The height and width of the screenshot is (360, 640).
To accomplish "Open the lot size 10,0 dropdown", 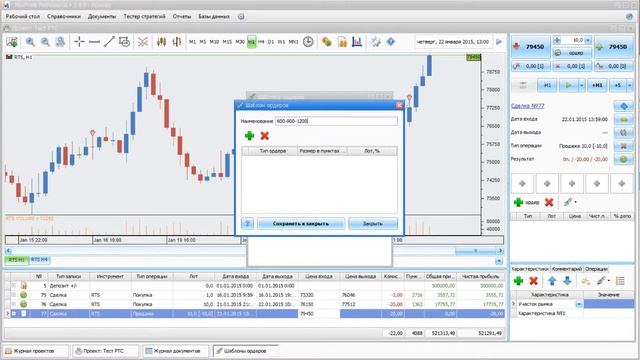I will tap(588, 40).
